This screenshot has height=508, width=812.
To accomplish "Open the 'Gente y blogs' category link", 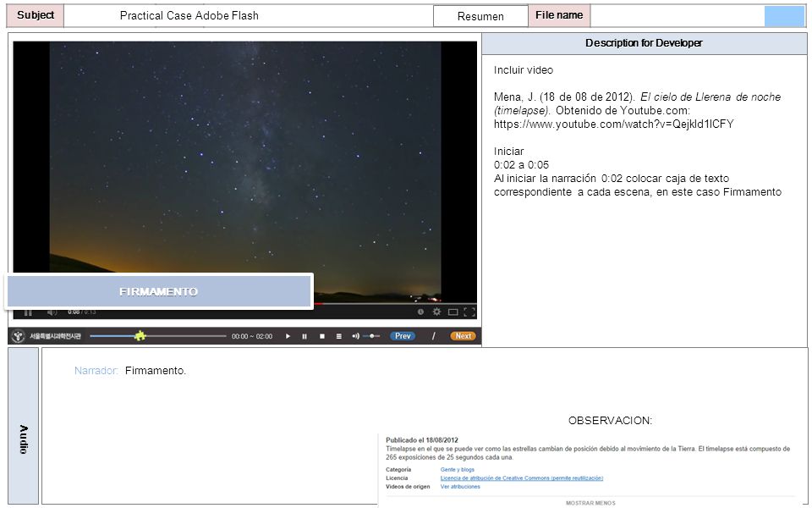I will 458,470.
